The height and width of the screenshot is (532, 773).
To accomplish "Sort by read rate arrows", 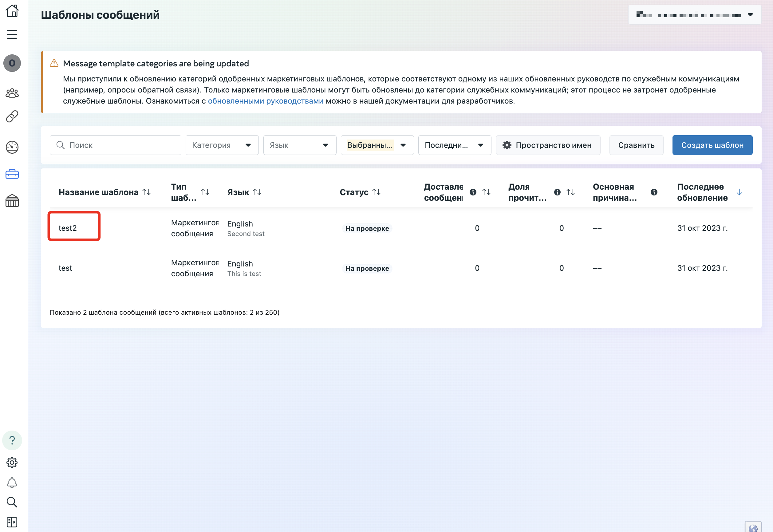I will (571, 192).
